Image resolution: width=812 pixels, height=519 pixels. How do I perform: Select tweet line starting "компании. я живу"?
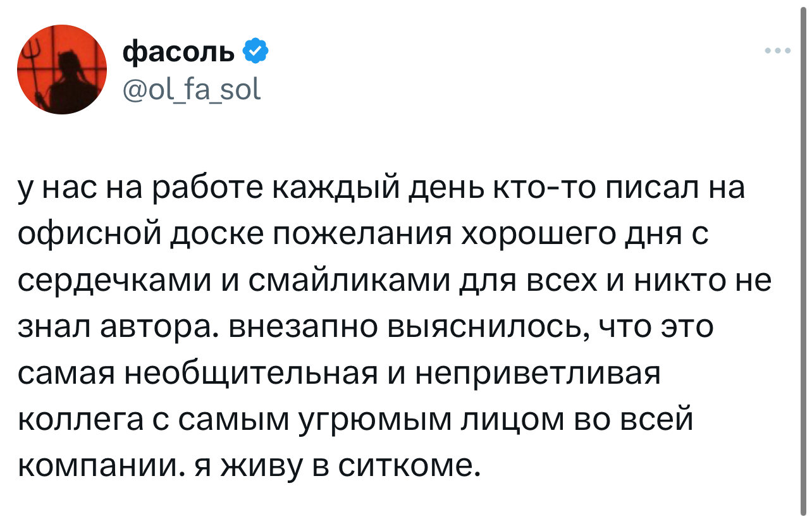245,465
